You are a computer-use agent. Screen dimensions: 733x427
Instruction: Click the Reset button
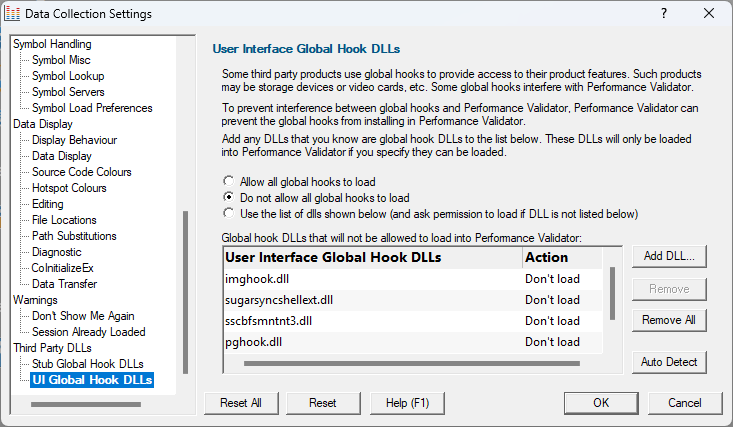[323, 403]
